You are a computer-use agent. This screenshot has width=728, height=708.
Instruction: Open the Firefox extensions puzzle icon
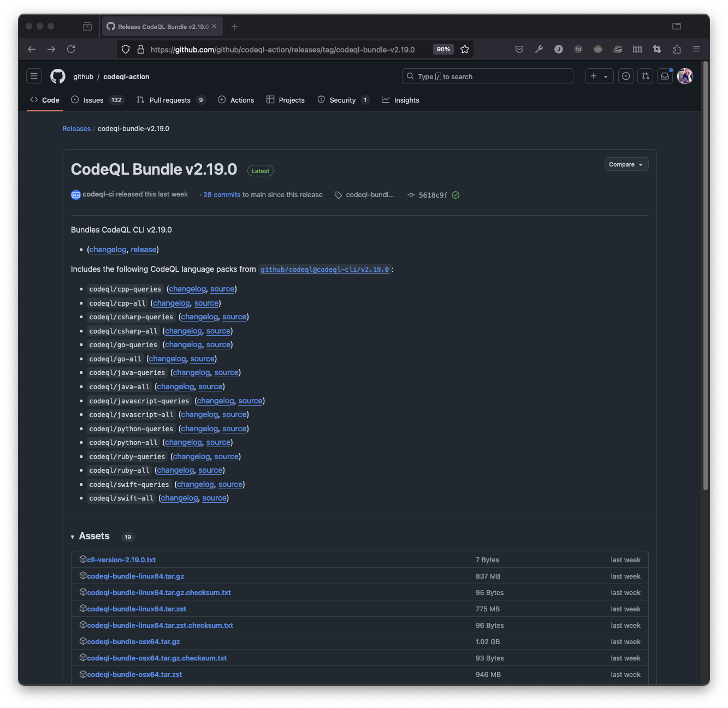[677, 49]
